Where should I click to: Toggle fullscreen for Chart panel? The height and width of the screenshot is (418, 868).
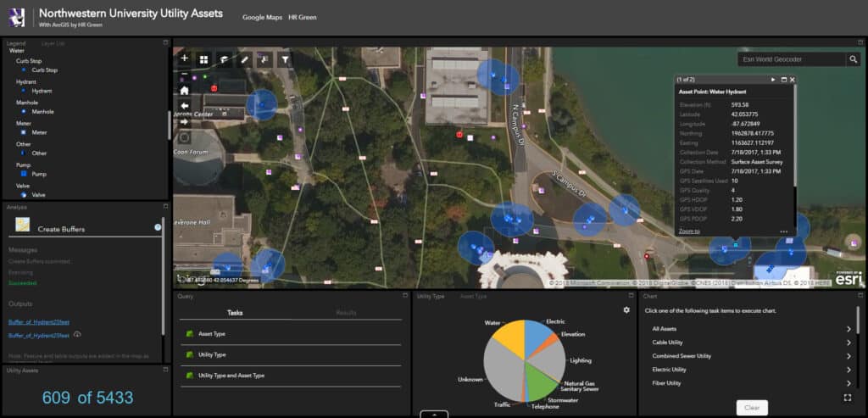click(849, 397)
